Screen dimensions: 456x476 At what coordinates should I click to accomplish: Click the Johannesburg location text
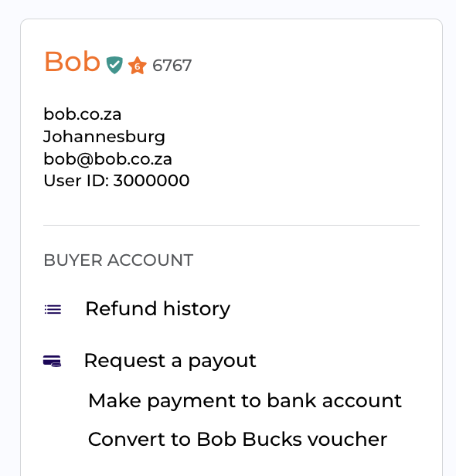pos(104,137)
